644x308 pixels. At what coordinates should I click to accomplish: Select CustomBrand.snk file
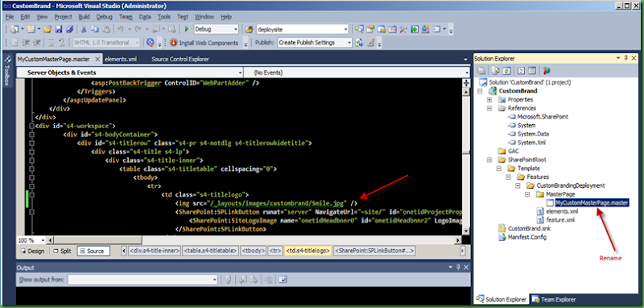pyautogui.click(x=528, y=228)
